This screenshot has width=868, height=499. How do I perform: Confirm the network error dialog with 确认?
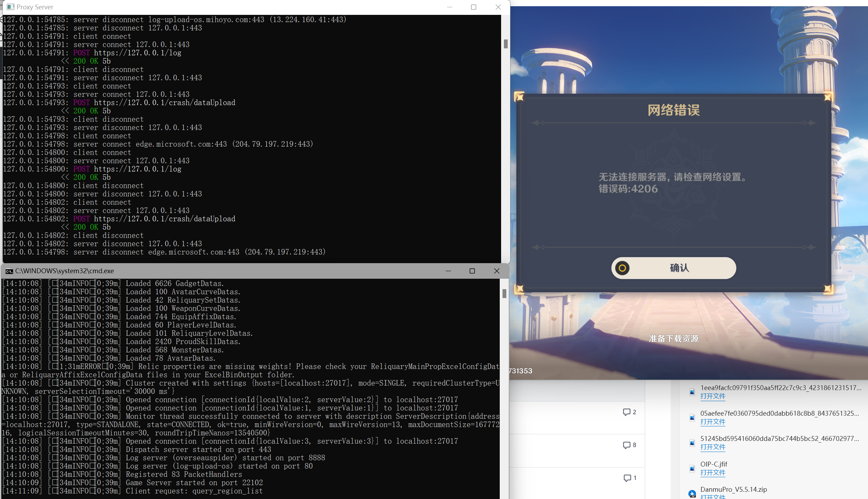pos(673,268)
